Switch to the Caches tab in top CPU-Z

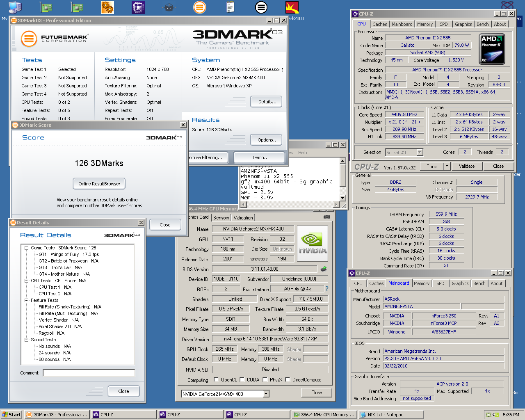[x=380, y=24]
